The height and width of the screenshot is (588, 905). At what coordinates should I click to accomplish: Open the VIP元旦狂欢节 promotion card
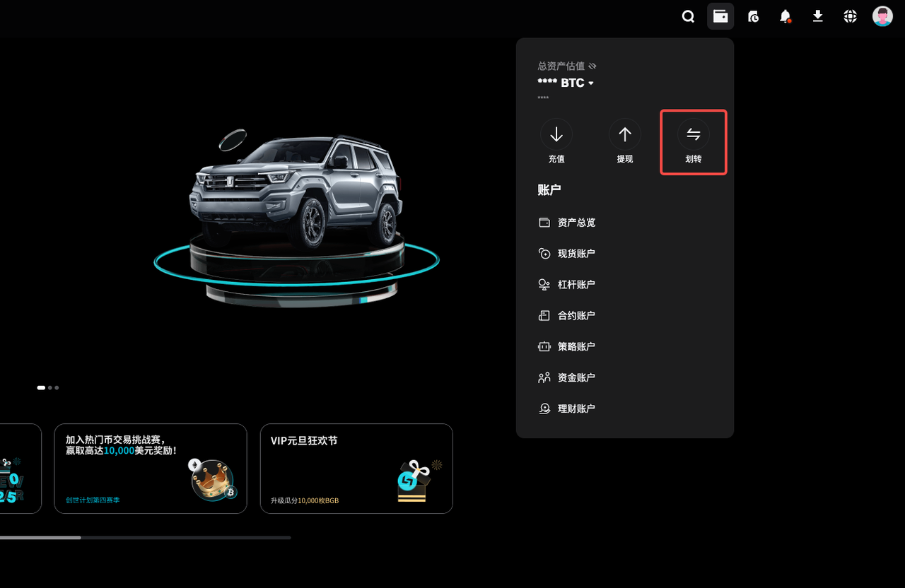(x=356, y=469)
